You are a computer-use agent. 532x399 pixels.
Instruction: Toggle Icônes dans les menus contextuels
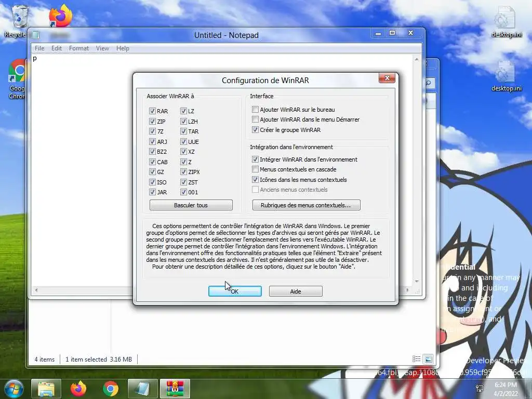[x=255, y=179]
